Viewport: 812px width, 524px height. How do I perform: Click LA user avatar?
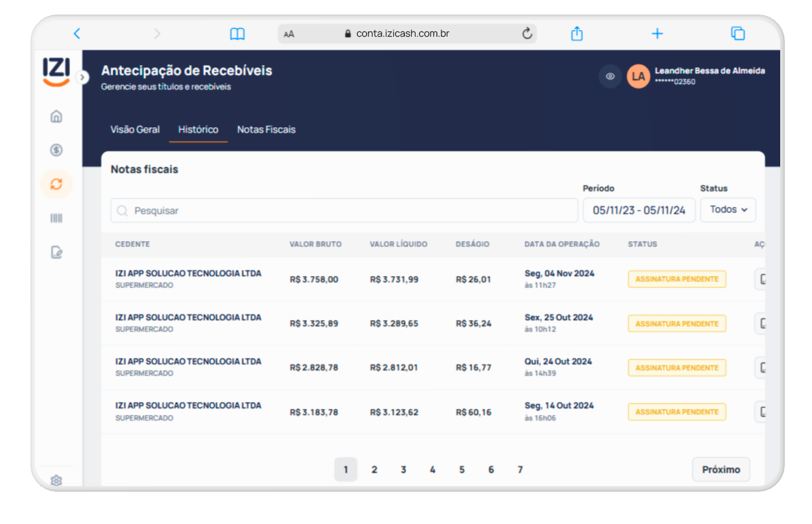click(x=638, y=77)
